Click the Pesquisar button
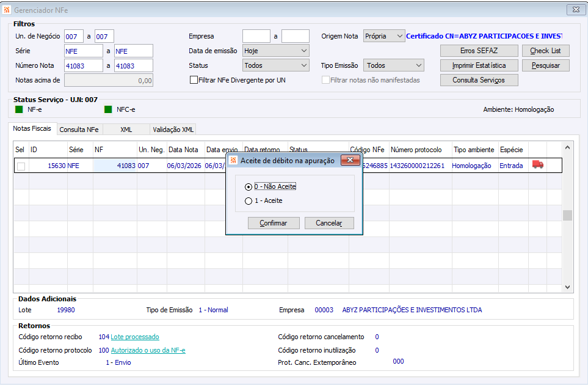The image size is (588, 385). point(546,65)
